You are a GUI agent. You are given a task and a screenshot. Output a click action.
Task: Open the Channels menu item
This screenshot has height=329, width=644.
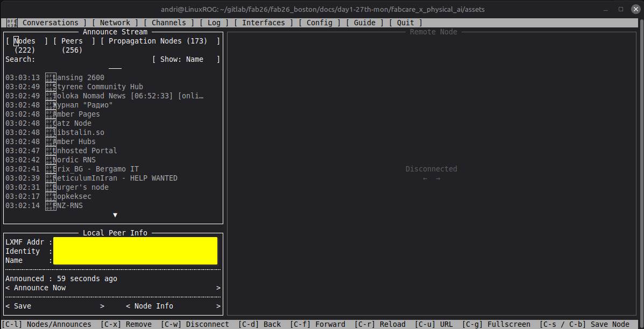point(169,23)
